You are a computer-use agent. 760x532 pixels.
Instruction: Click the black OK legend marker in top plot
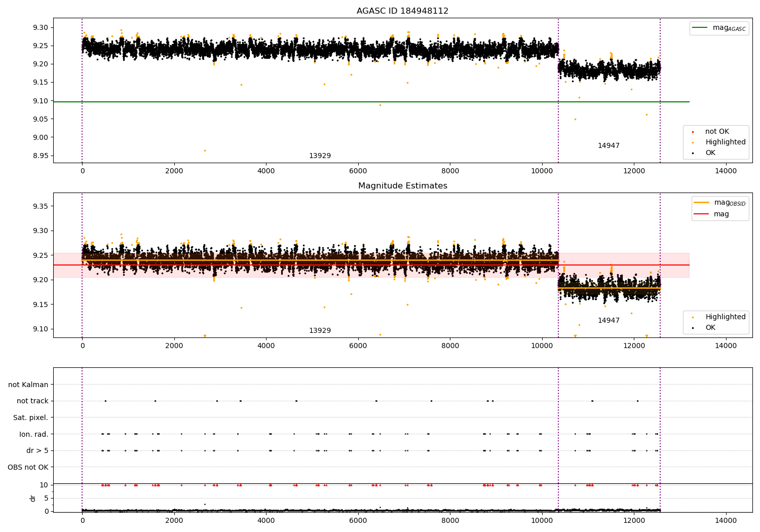pyautogui.click(x=693, y=153)
